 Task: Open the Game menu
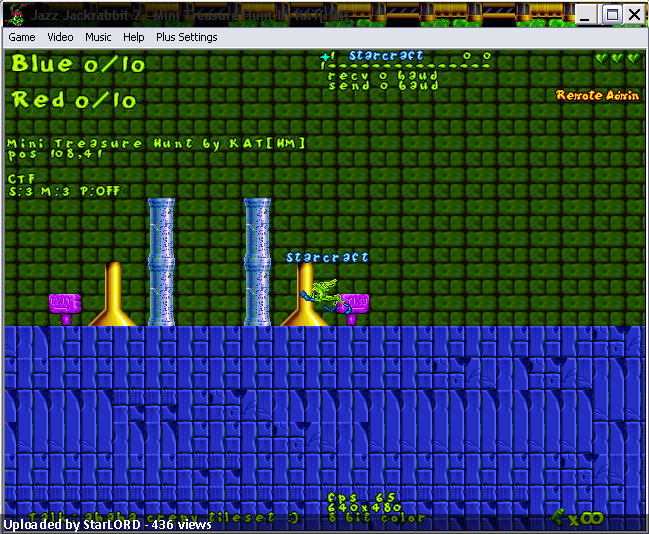pos(22,37)
